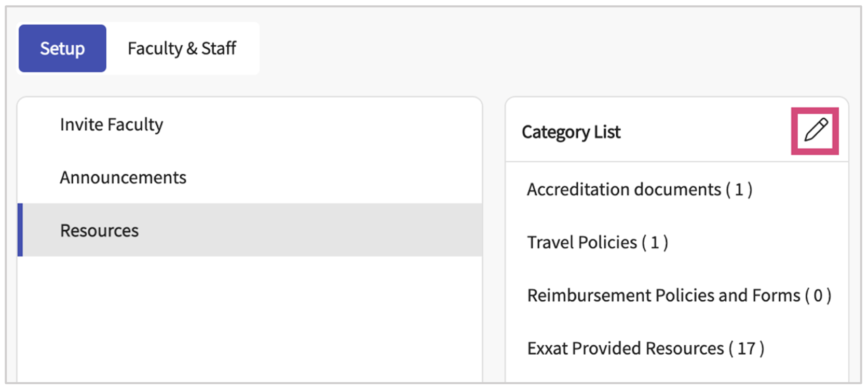This screenshot has width=868, height=390.
Task: Open the Setup tab
Action: coord(62,48)
